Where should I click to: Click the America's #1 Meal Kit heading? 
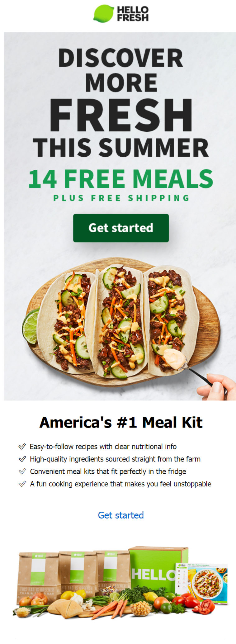click(x=121, y=423)
